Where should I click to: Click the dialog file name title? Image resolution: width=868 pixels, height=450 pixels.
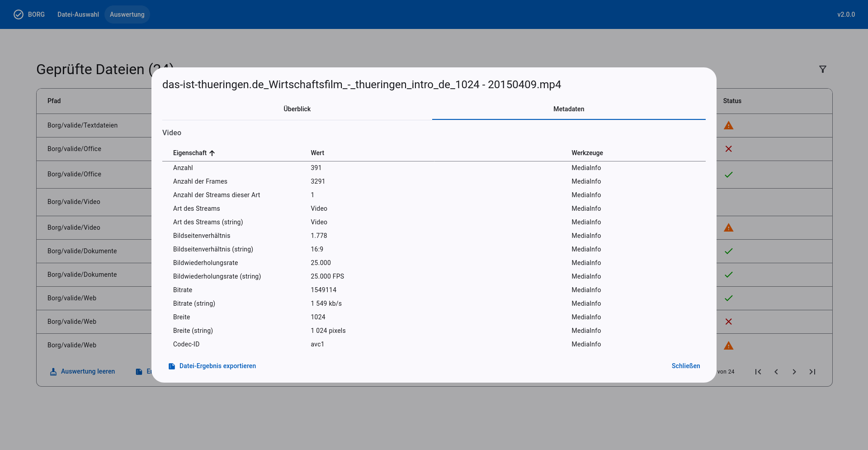362,85
